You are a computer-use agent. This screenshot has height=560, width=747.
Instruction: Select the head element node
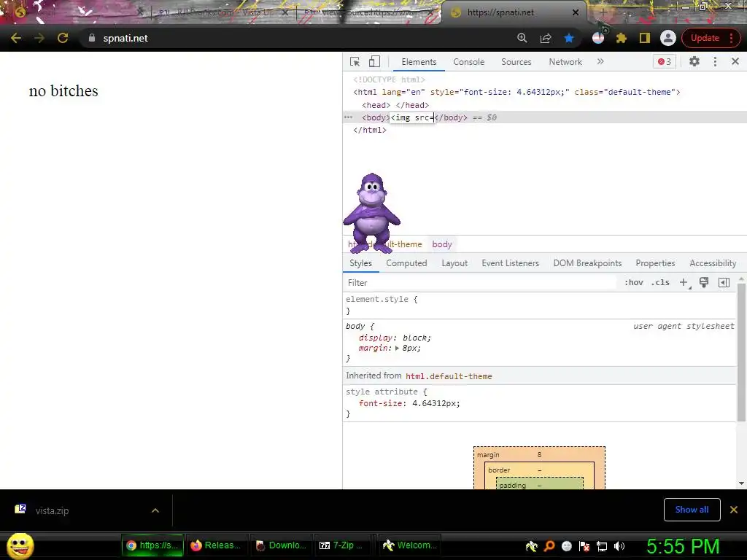click(395, 105)
